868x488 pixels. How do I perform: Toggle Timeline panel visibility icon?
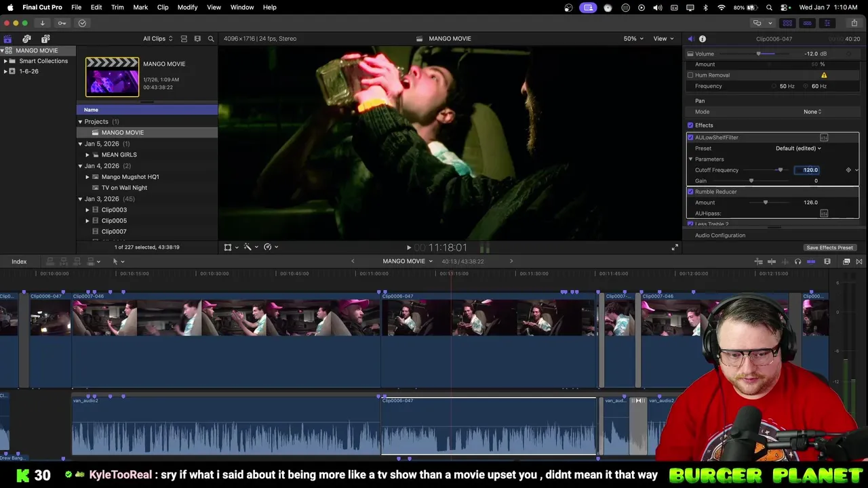(x=807, y=23)
